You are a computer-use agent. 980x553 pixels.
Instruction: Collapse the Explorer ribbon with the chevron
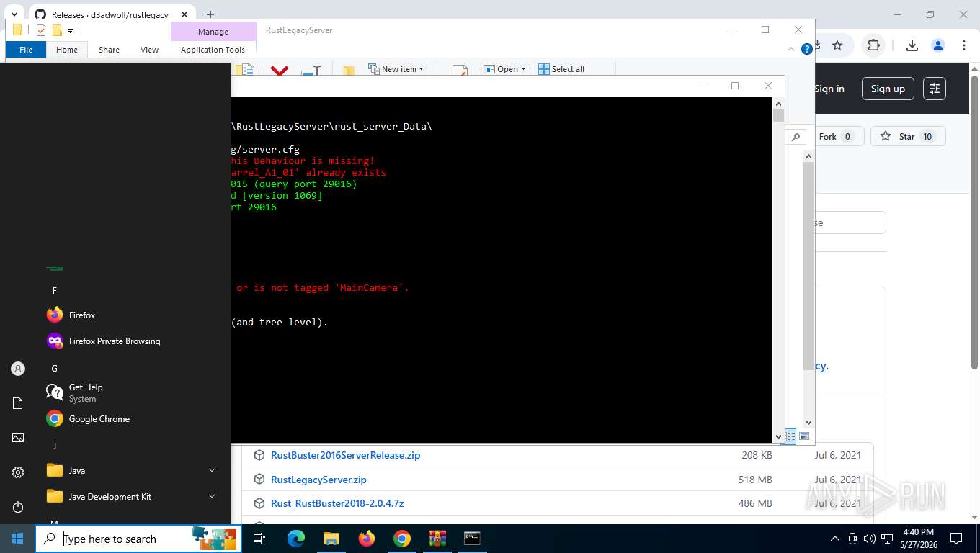click(793, 49)
